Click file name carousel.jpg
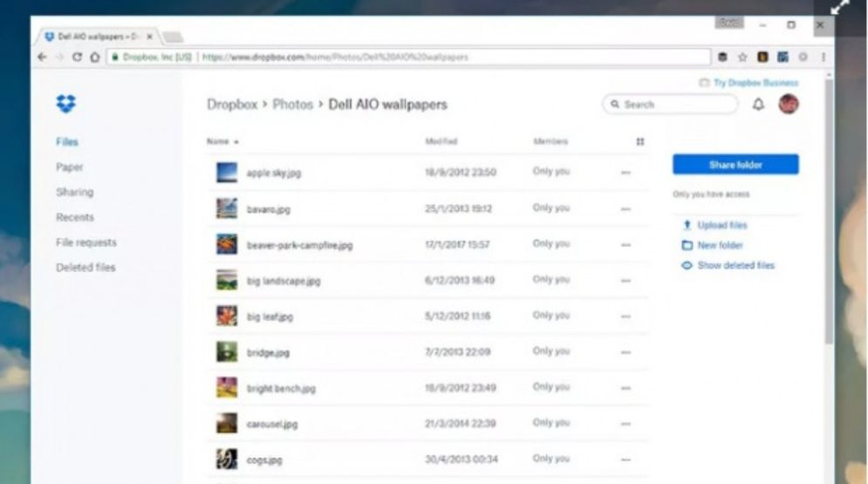 [x=272, y=424]
